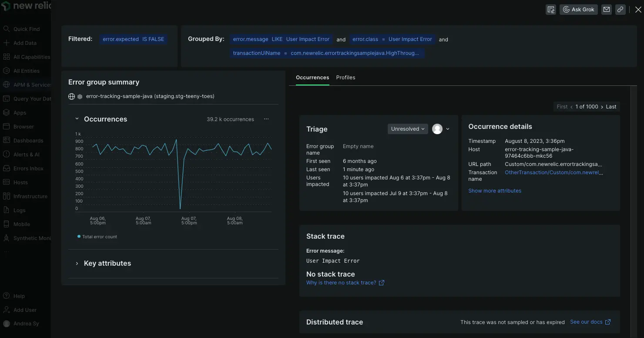The height and width of the screenshot is (338, 644).
Task: Switch to the Profiles tab
Action: coord(345,78)
